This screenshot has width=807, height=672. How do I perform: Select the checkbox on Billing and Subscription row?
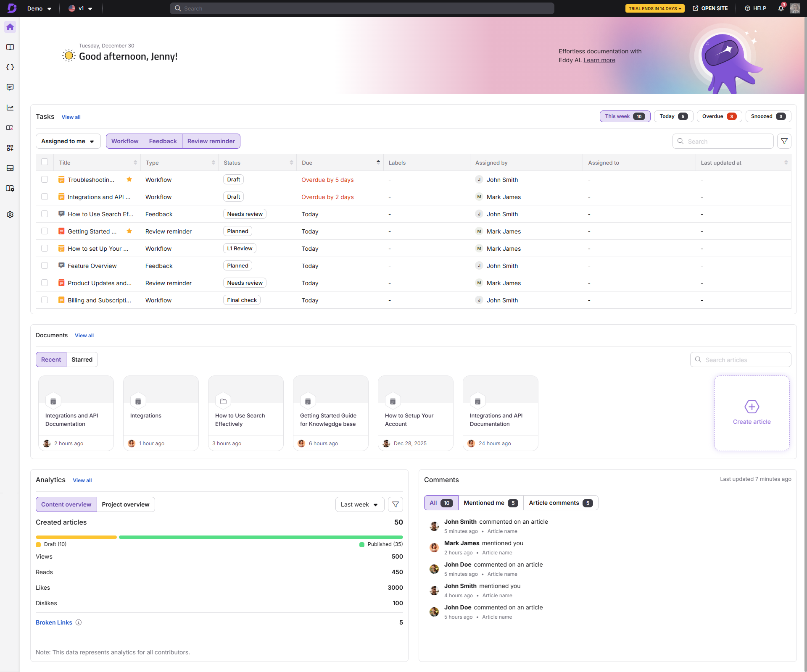click(x=45, y=300)
